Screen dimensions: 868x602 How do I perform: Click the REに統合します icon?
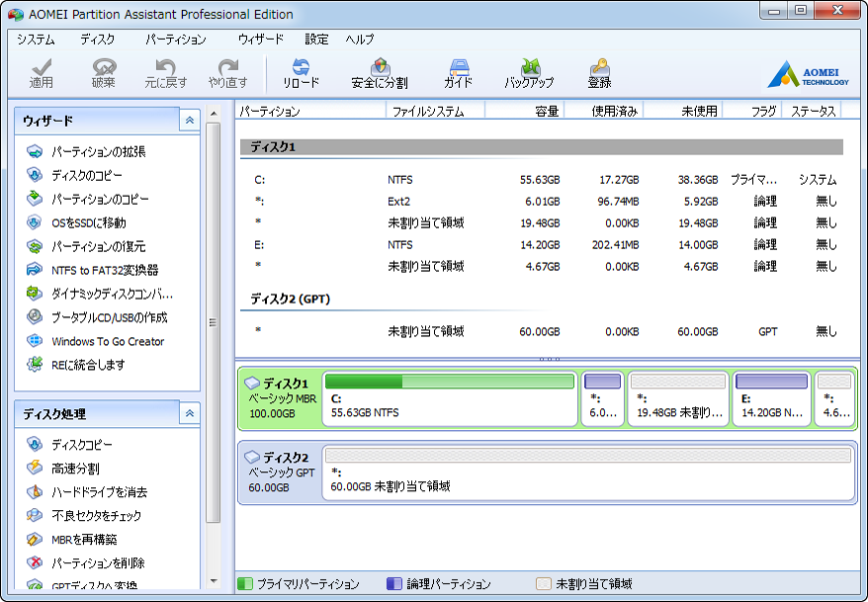click(35, 365)
